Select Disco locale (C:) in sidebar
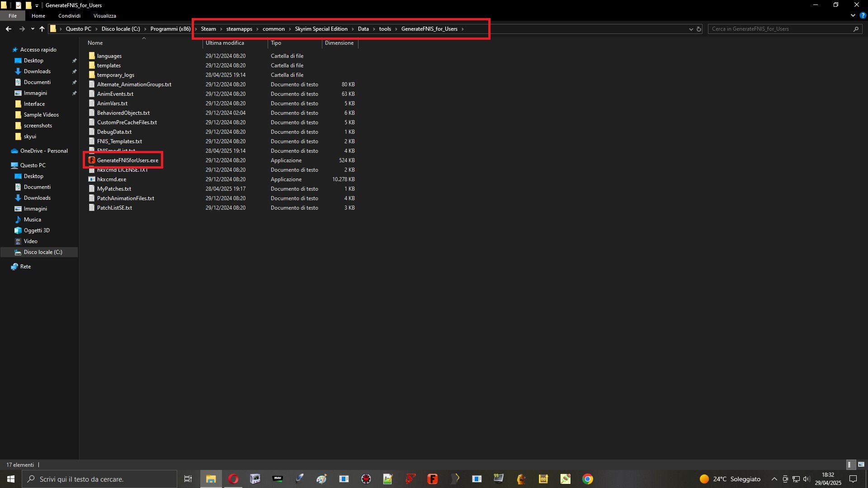 tap(42, 252)
